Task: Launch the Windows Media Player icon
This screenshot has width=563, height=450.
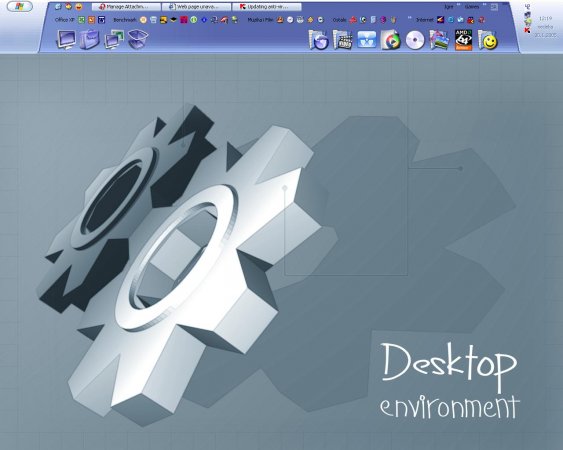Action: (x=391, y=40)
